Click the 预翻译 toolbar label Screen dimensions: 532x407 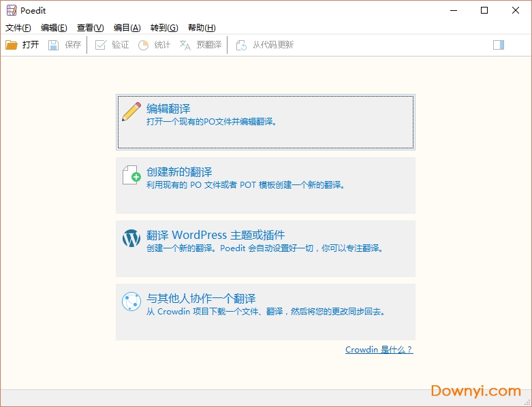[x=208, y=45]
